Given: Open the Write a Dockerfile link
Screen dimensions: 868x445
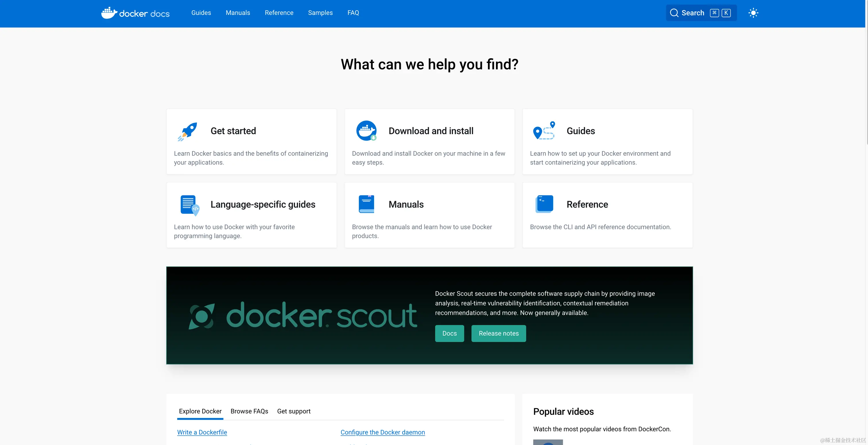Looking at the screenshot, I should click(202, 432).
